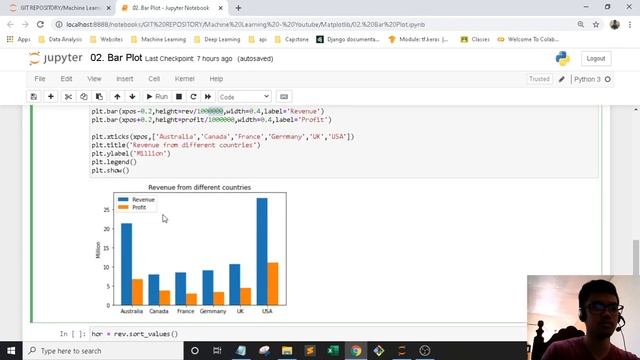Screen dimensions: 640x360
Task: Paste cells below icon in toolbar
Action: point(99,97)
